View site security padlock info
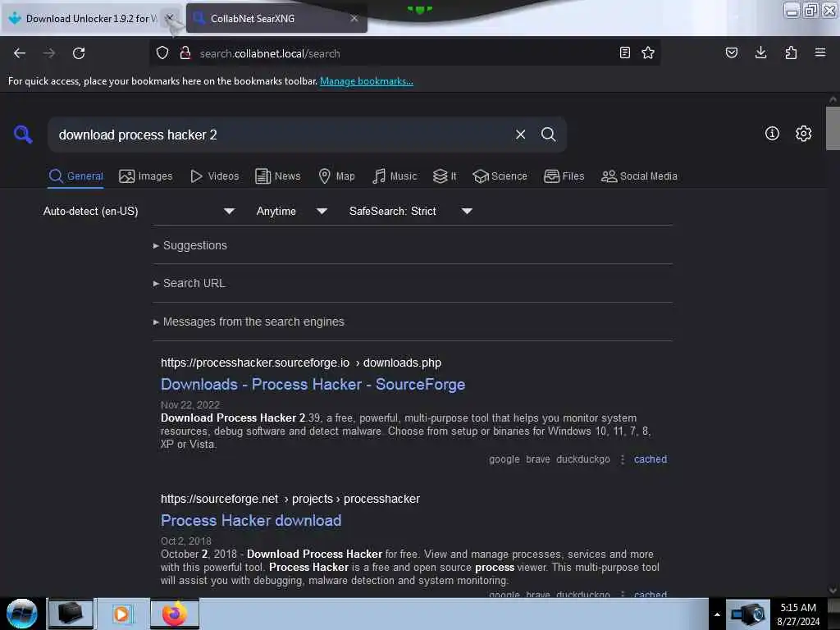 point(185,53)
